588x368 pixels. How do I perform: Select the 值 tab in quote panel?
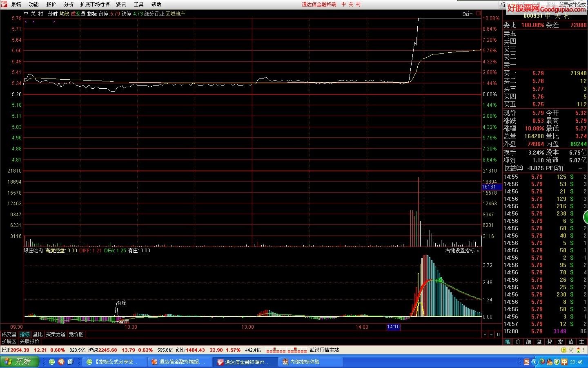click(x=571, y=342)
